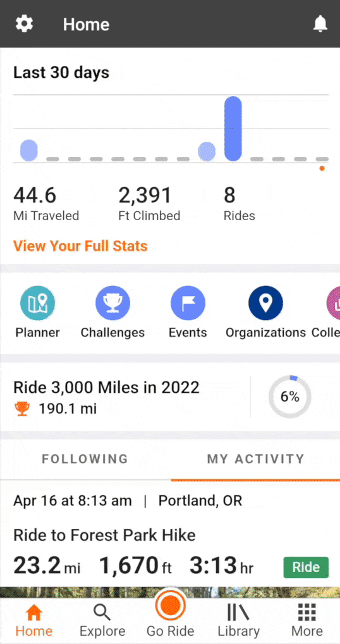Viewport: 340px width, 644px height.
Task: Tap the green Ride tag
Action: point(306,567)
